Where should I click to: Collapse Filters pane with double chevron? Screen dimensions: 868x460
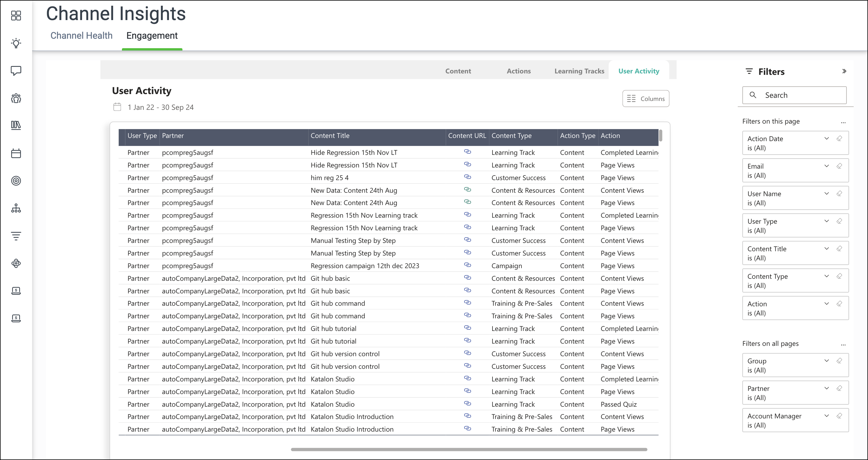[844, 71]
